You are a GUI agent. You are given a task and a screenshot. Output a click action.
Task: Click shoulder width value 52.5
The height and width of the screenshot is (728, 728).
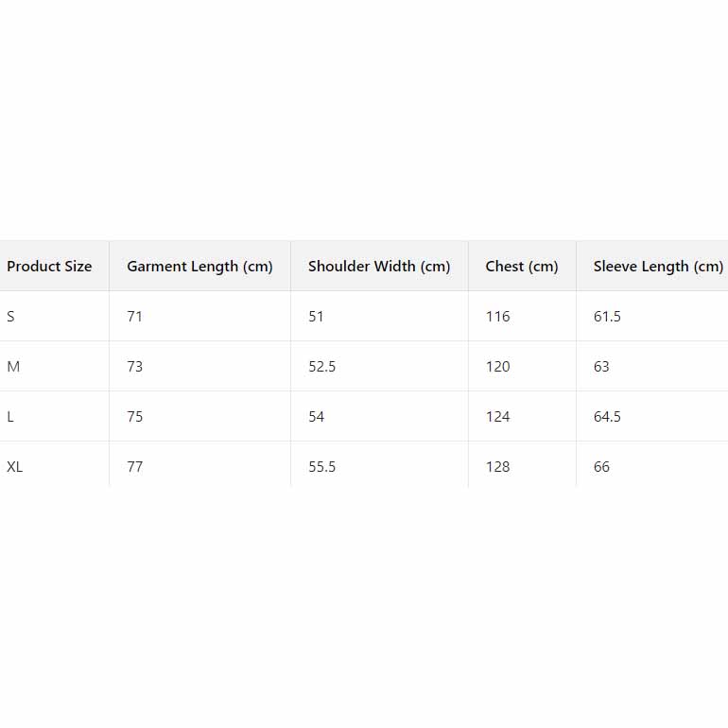tap(322, 367)
